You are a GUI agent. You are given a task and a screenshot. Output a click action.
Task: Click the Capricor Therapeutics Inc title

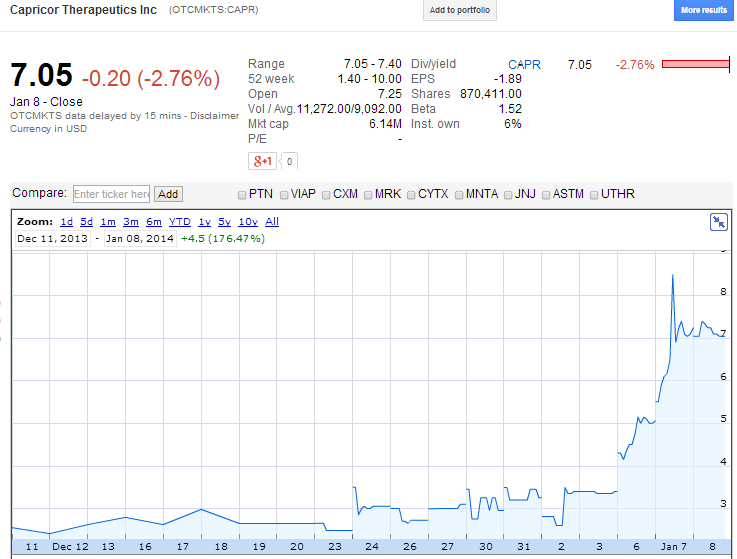click(x=83, y=10)
